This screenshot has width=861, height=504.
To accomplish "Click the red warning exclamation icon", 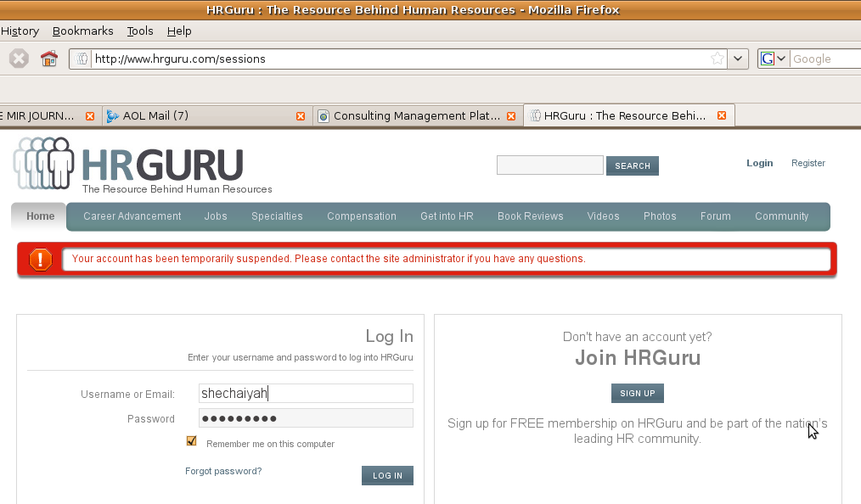I will 41,260.
